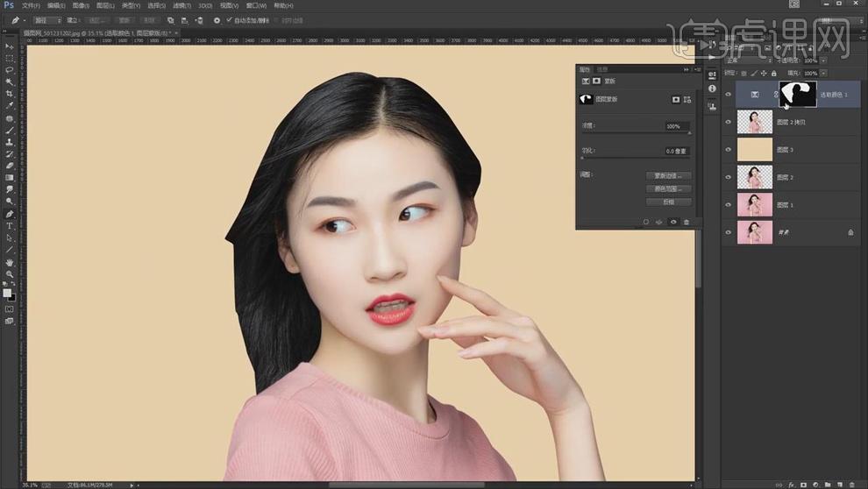
Task: Toggle Quick Mask mode icon
Action: tap(10, 309)
